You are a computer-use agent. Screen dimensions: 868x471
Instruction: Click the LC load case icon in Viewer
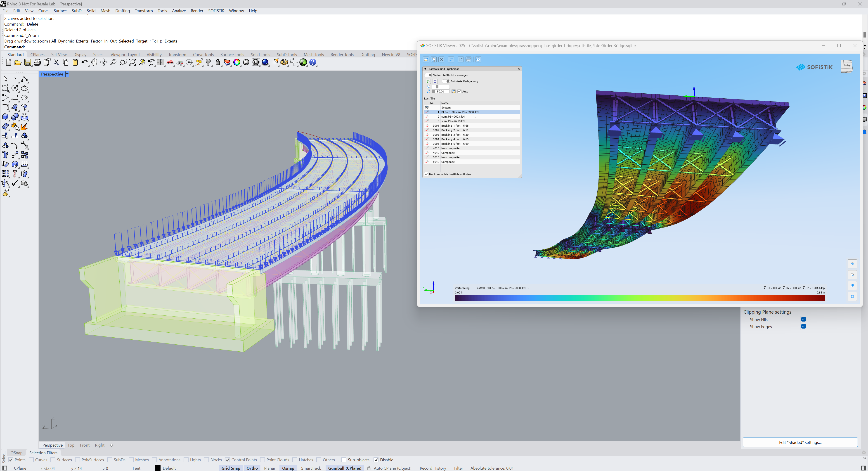coord(461,60)
